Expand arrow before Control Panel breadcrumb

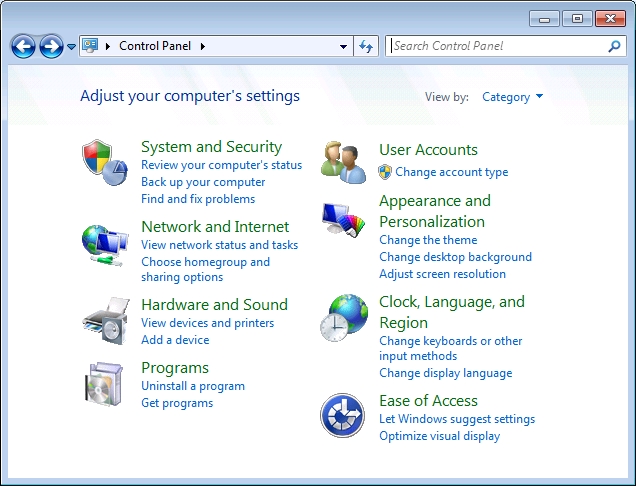107,46
